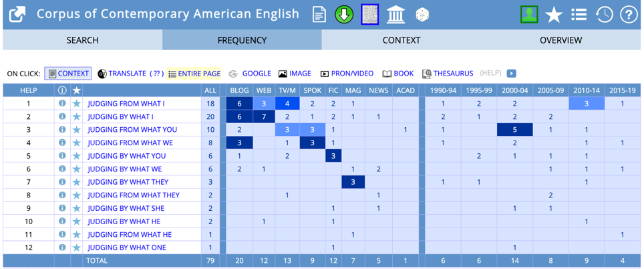Viewport: 644px width, 269px height.
Task: Click the (??) translate language setting
Action: pos(157,74)
